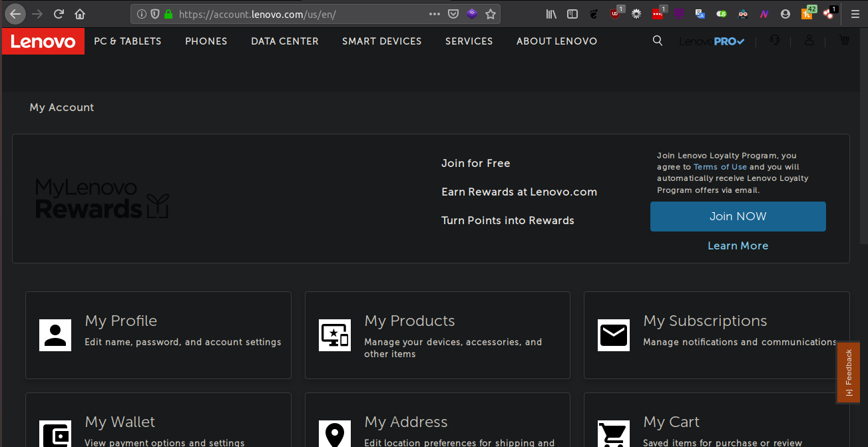Screen dimensions: 868x447
Task: Click the red circles extension icon with badge
Action: click(829, 13)
